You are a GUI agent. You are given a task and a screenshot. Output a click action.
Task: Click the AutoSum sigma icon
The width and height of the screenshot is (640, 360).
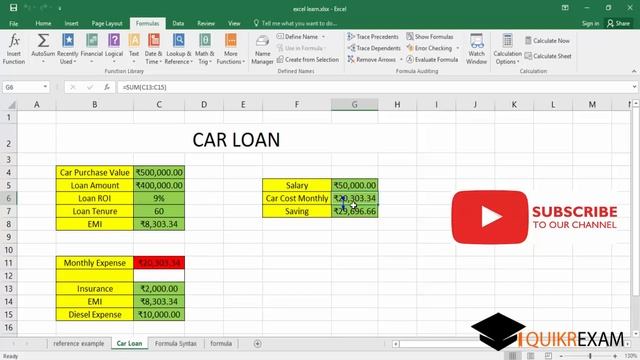[43, 41]
